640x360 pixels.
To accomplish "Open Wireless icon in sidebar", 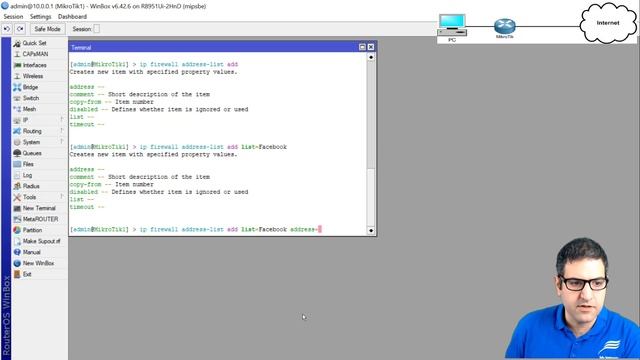I will [17, 76].
